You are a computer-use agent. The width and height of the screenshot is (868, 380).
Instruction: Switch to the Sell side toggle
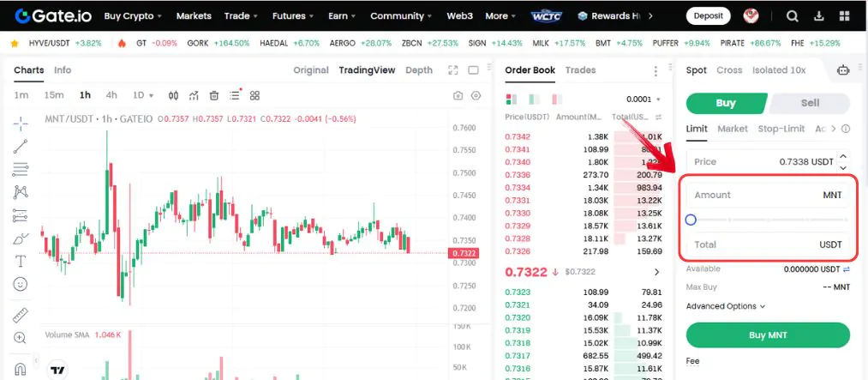tap(810, 103)
